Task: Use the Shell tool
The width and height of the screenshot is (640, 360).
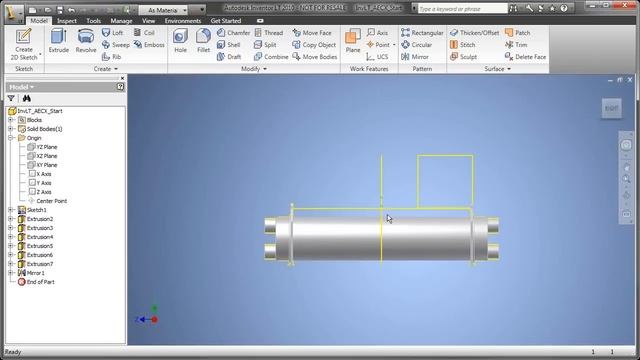Action: point(229,45)
